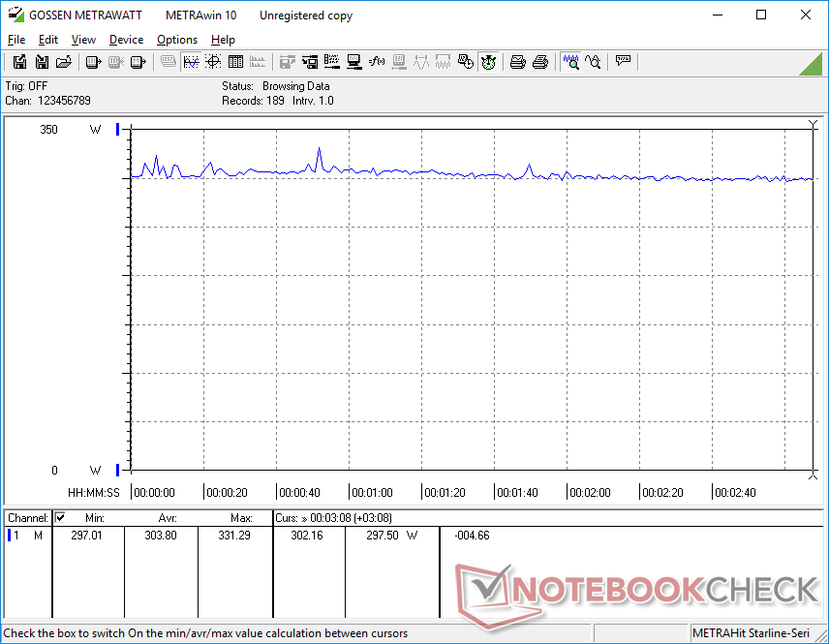Open the Device menu
Image resolution: width=829 pixels, height=644 pixels.
click(x=126, y=40)
